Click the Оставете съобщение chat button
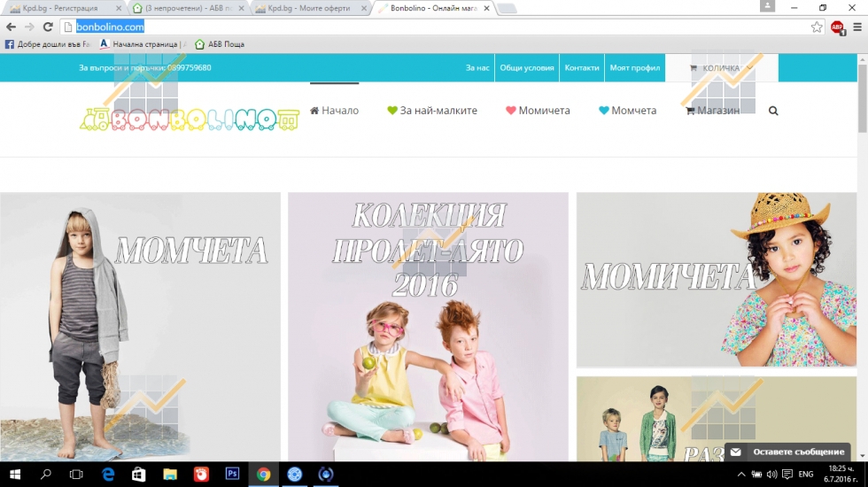 click(787, 452)
